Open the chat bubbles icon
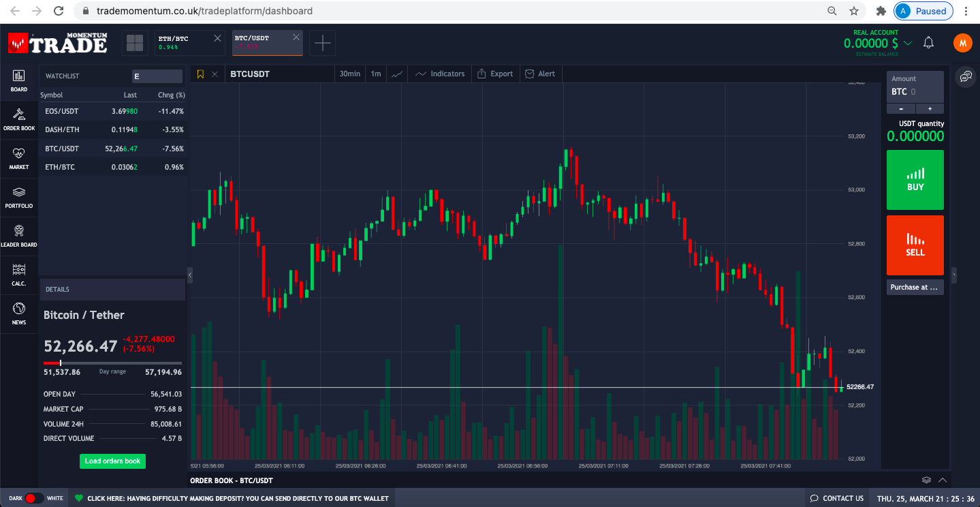The width and height of the screenshot is (980, 507). pyautogui.click(x=965, y=76)
